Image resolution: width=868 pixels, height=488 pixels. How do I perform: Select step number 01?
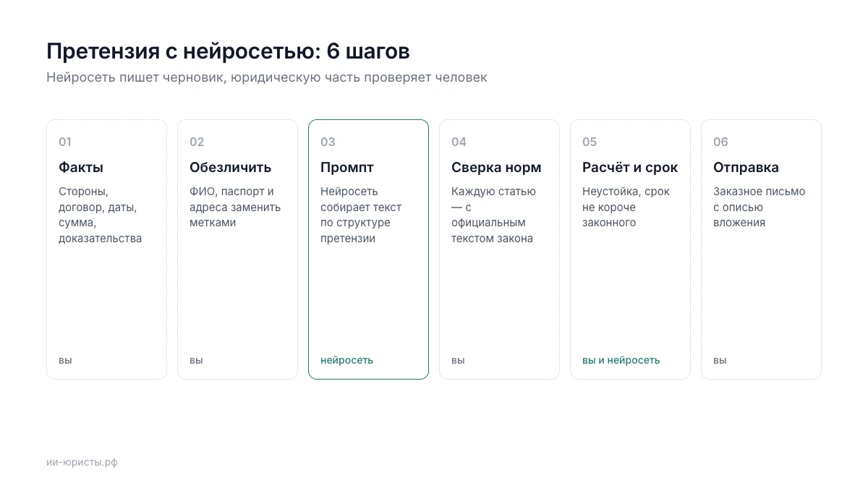[x=65, y=142]
